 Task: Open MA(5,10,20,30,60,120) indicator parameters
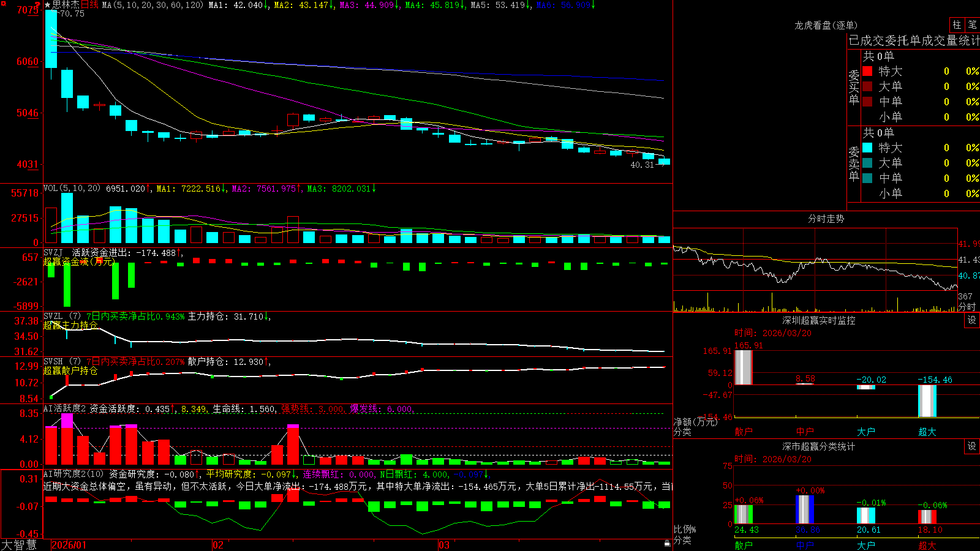coord(153,5)
